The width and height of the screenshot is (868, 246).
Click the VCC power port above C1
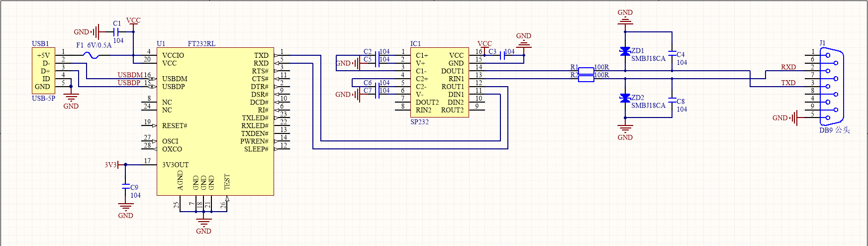tap(133, 21)
